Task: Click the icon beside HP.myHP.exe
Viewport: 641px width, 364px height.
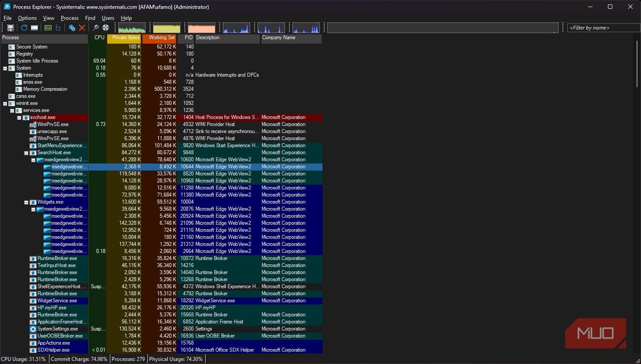Action: click(x=33, y=308)
